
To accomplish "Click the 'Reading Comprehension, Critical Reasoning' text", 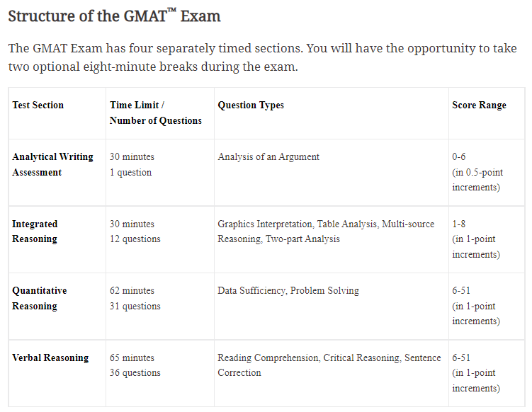I will (x=309, y=357).
